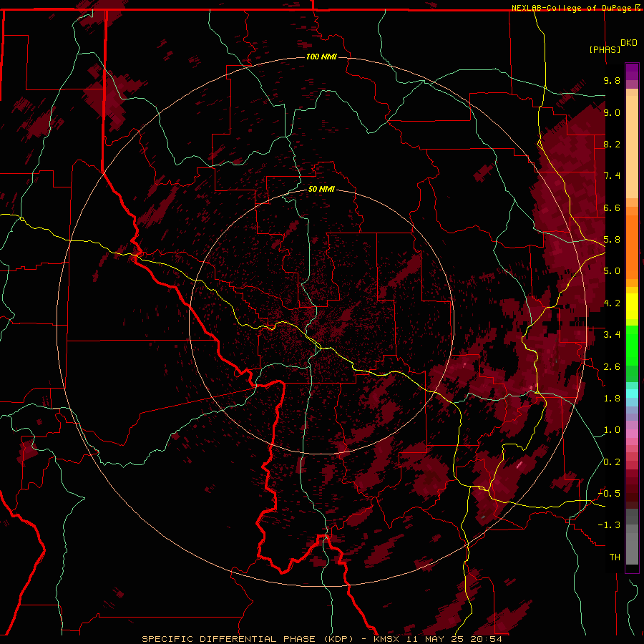Click the 4.2 scale value
644x644 pixels.
pyautogui.click(x=612, y=303)
